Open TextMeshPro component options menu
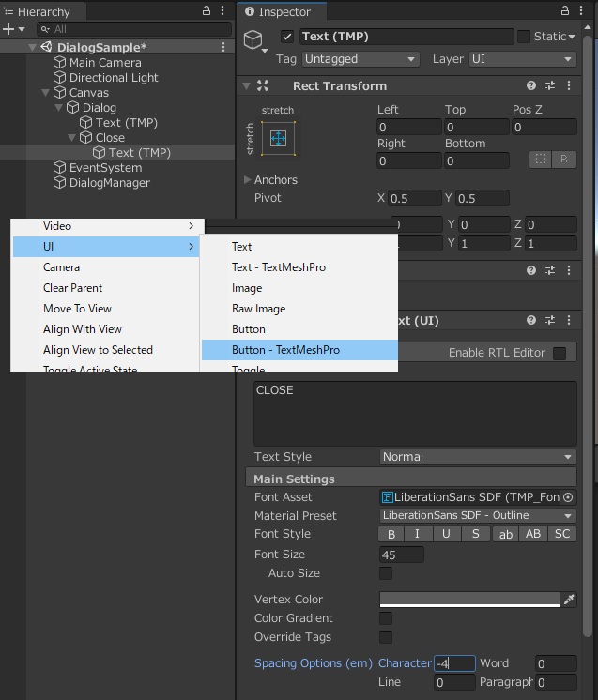The height and width of the screenshot is (700, 598). pos(569,320)
